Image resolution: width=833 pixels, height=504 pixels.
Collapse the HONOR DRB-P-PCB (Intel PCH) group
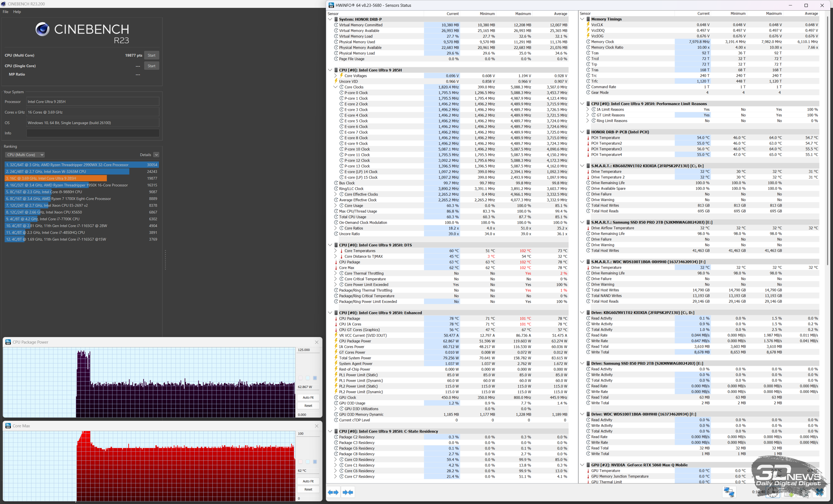pyautogui.click(x=582, y=132)
